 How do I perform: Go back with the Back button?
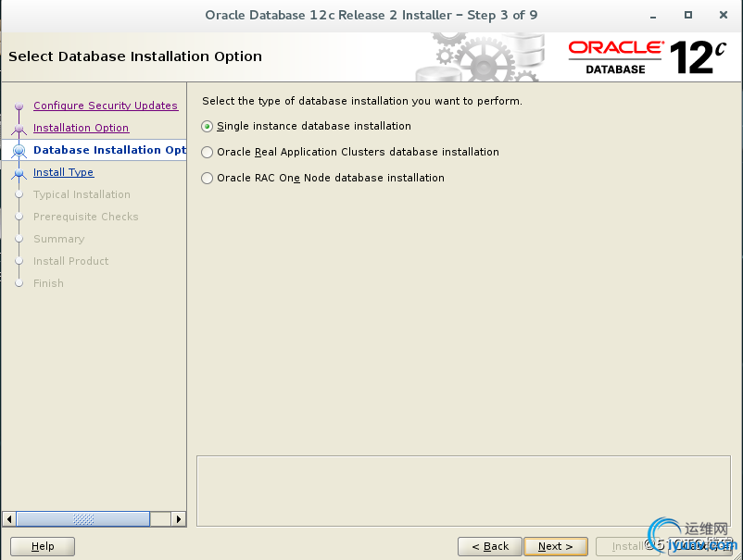tap(490, 546)
